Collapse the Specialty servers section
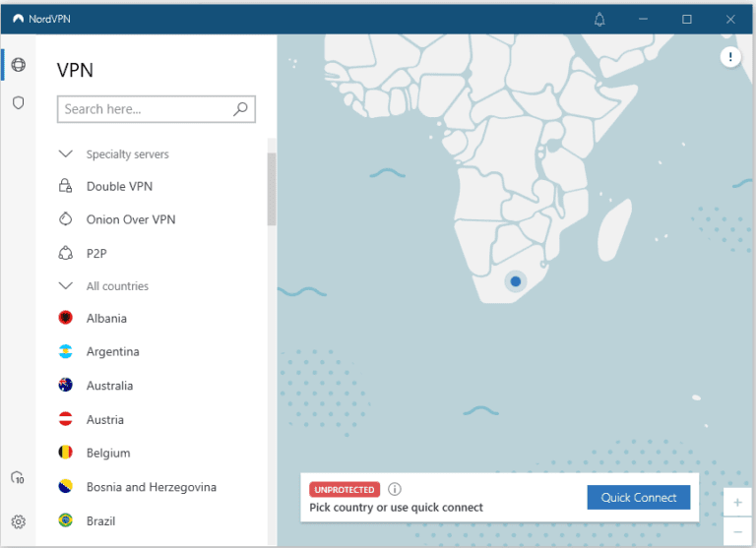 [66, 154]
